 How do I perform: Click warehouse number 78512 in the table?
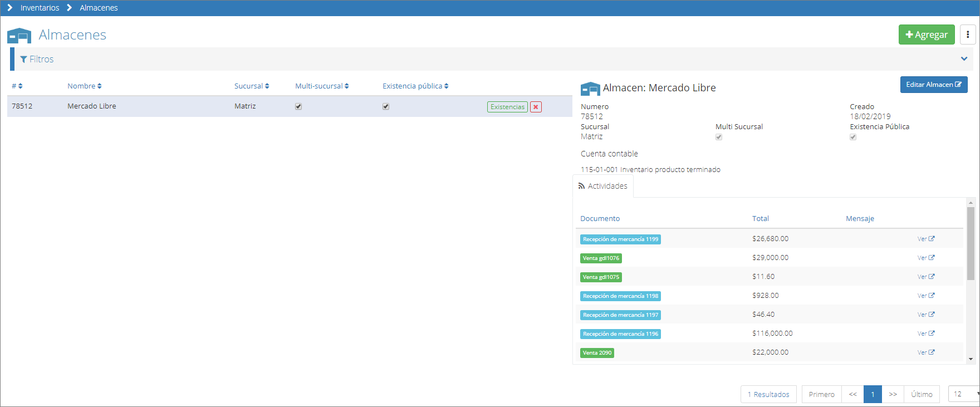[22, 106]
